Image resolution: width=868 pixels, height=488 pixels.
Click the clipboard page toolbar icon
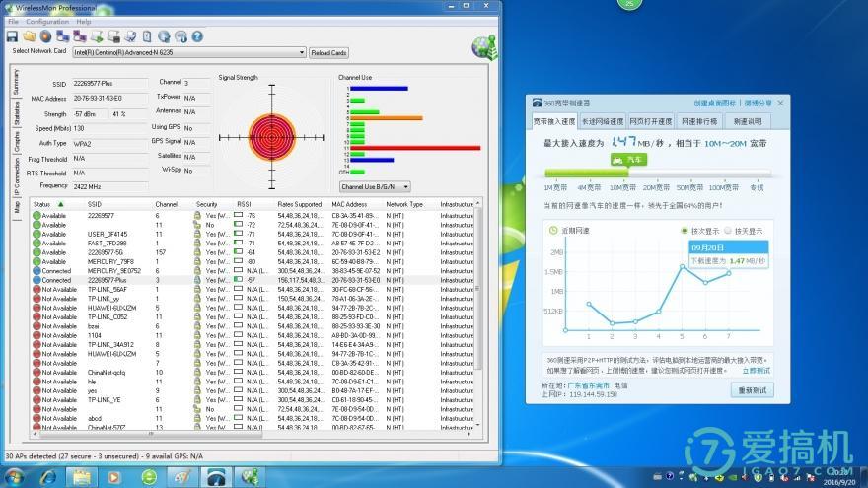coord(147,36)
